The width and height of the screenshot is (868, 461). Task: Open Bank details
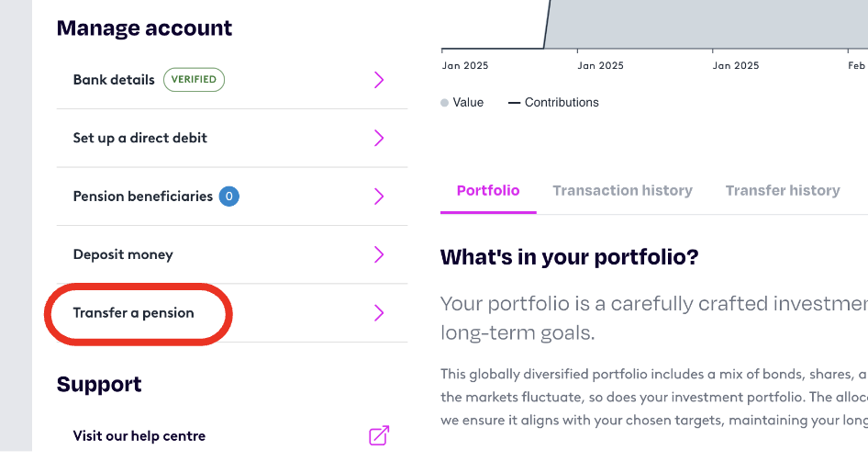tap(114, 80)
